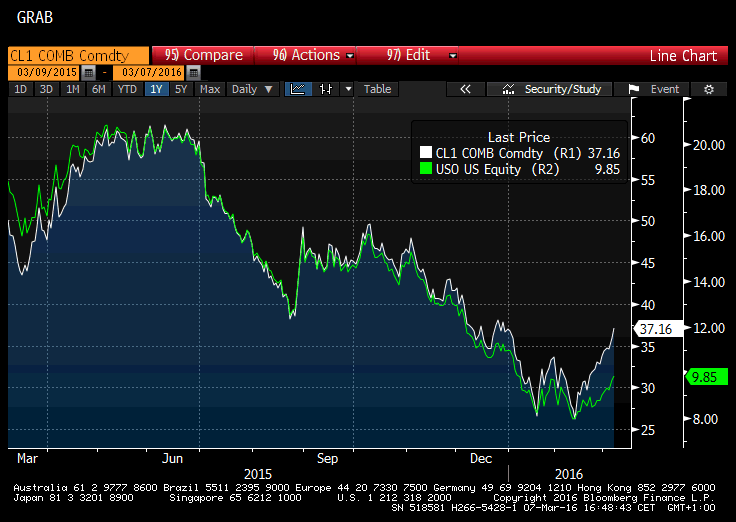This screenshot has height=522, width=736.
Task: Click the Event button label
Action: tap(665, 89)
